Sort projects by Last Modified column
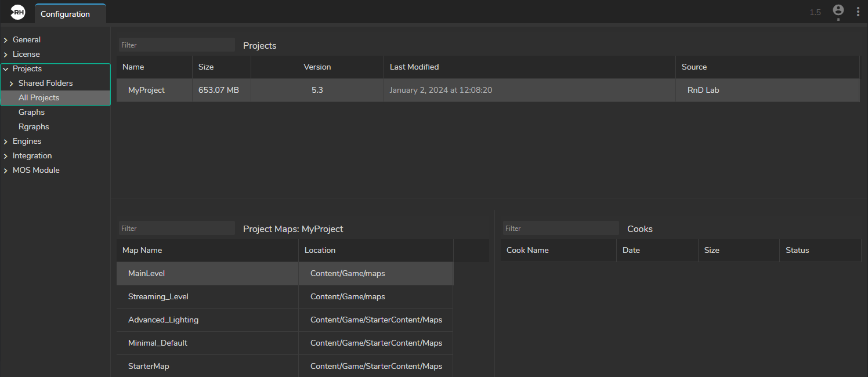This screenshot has height=377, width=868. (414, 67)
